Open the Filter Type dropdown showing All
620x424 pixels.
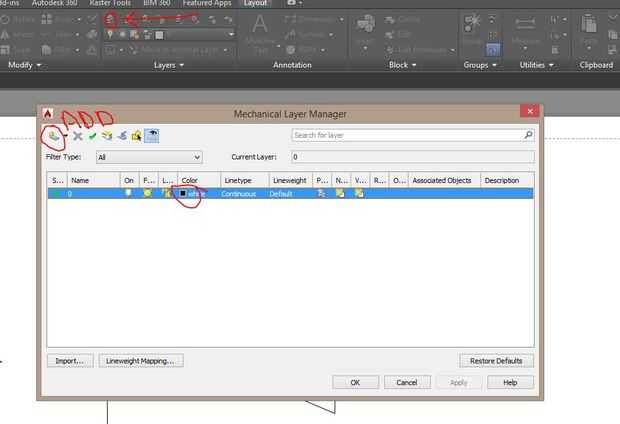tap(149, 157)
